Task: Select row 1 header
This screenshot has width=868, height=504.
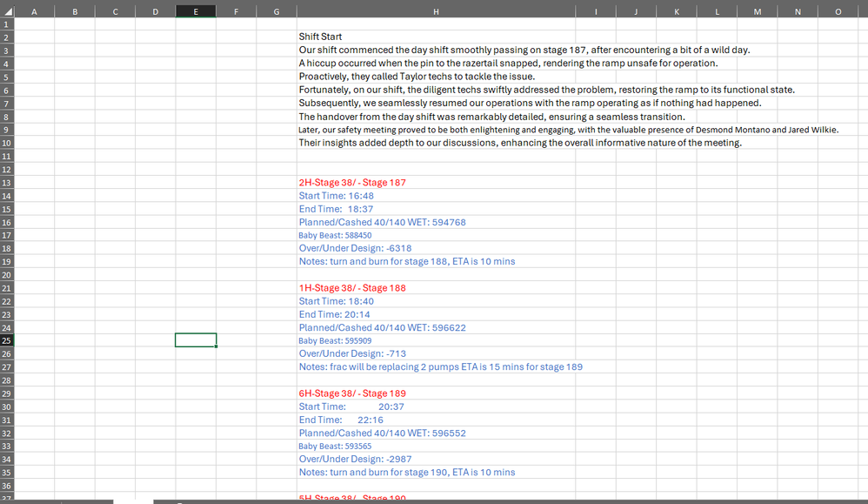Action: point(7,24)
